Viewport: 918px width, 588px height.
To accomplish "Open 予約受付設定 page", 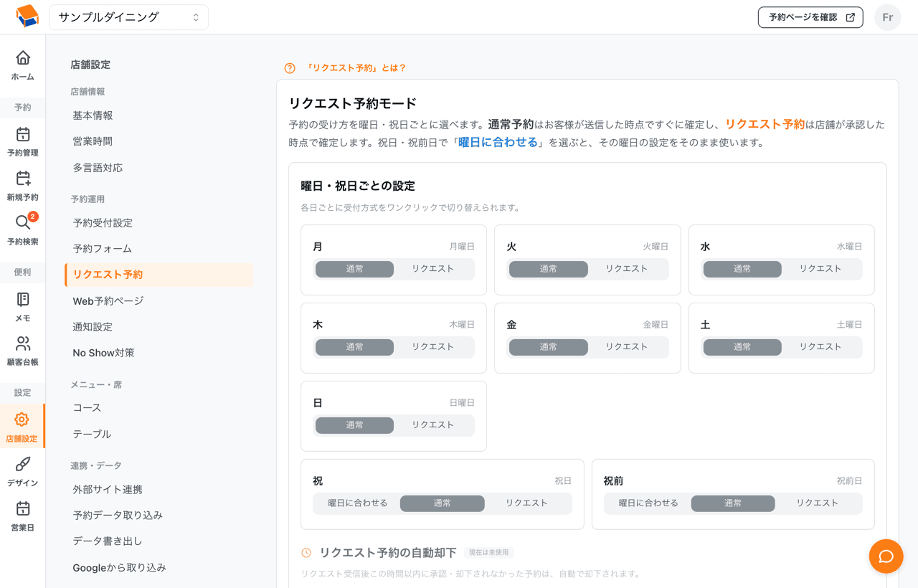I will point(159,223).
